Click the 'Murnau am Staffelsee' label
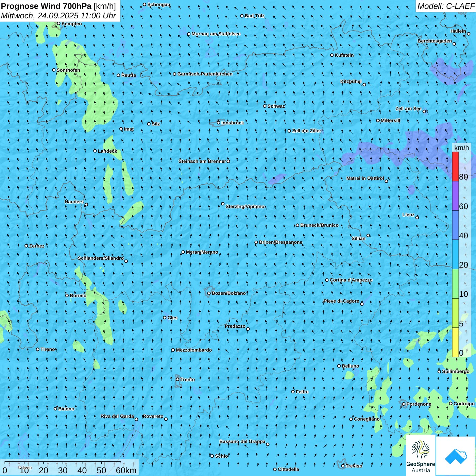Image resolution: width=476 pixels, height=476 pixels. coord(216,34)
